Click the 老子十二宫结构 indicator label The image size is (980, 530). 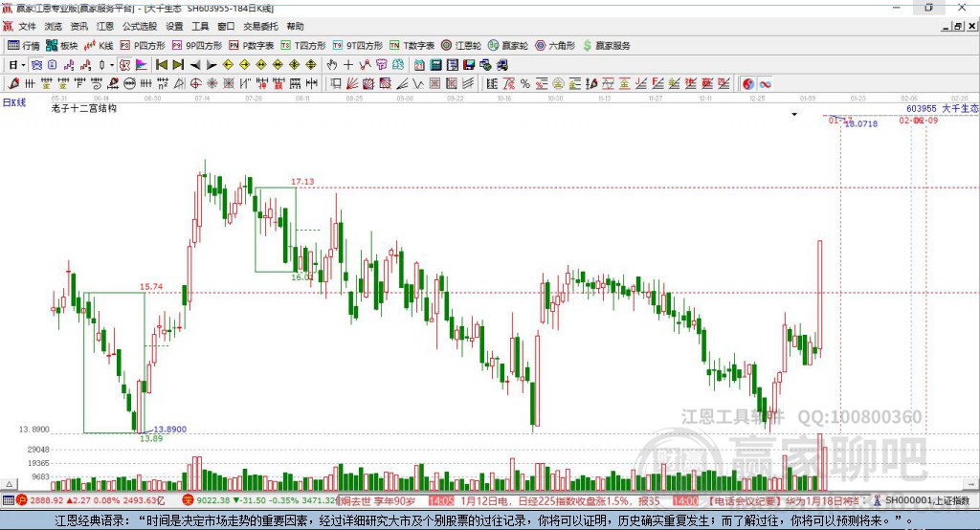[x=84, y=109]
